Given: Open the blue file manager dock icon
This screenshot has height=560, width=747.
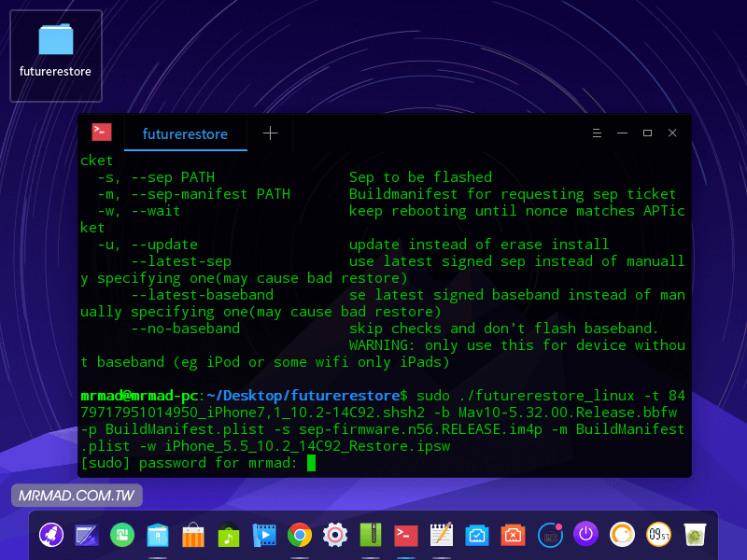Looking at the screenshot, I should point(158,534).
